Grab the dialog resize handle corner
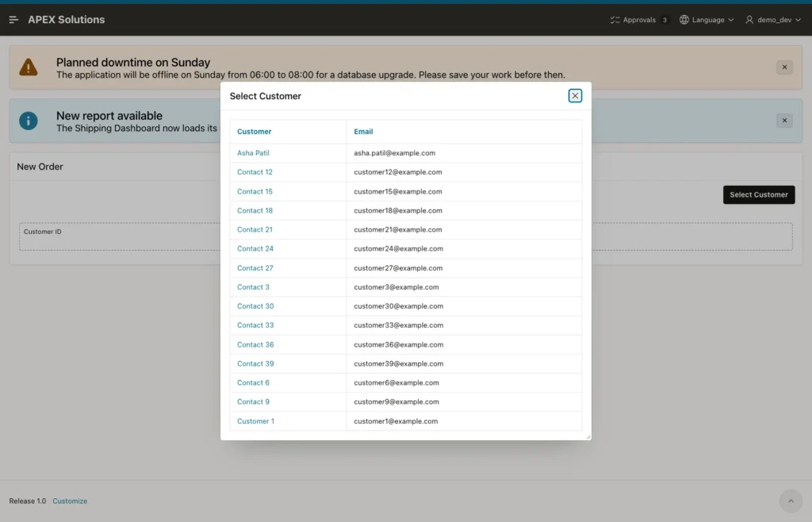The height and width of the screenshot is (522, 812). (588, 436)
